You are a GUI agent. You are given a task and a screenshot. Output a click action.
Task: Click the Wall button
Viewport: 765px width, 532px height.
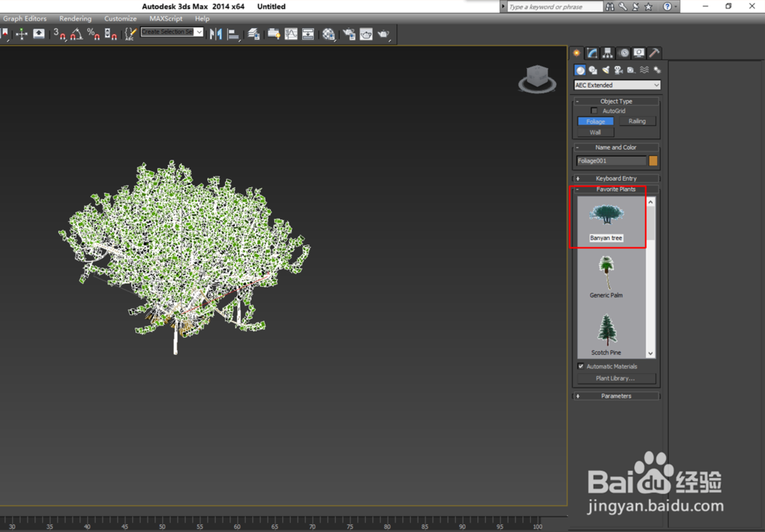[596, 132]
